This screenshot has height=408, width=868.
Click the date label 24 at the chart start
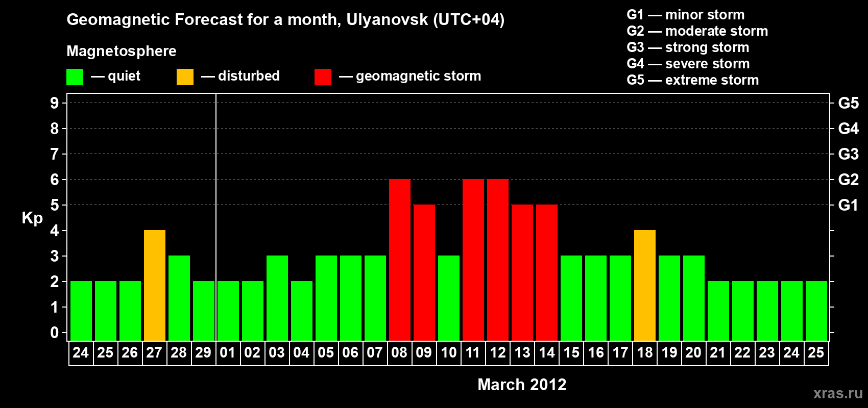pyautogui.click(x=81, y=353)
